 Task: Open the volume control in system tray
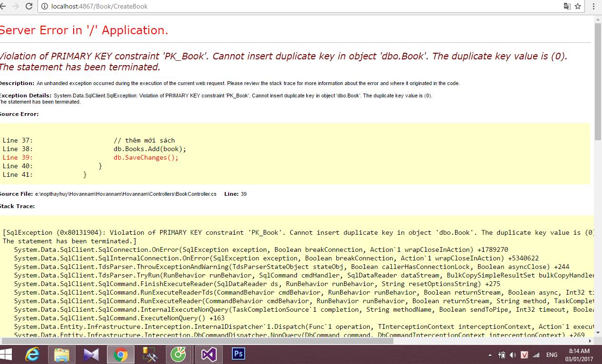513,355
